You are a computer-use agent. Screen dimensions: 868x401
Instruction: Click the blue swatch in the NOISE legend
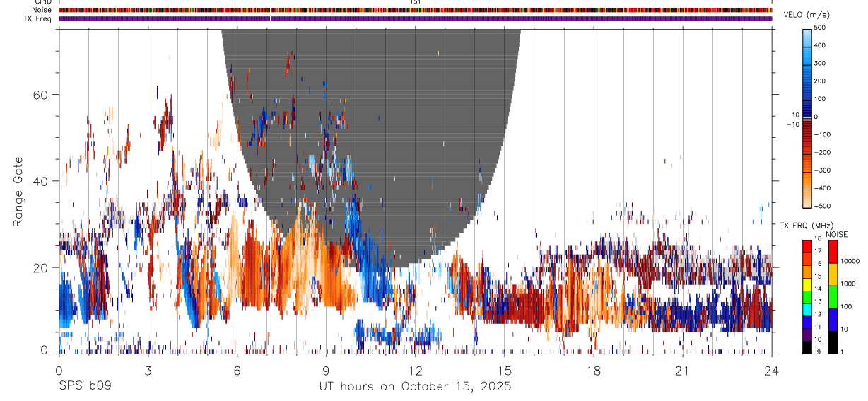[833, 320]
